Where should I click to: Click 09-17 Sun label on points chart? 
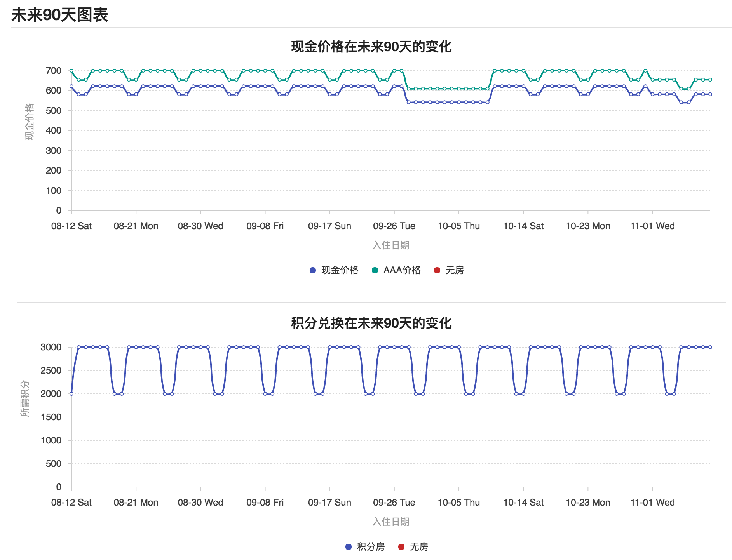[x=329, y=503]
